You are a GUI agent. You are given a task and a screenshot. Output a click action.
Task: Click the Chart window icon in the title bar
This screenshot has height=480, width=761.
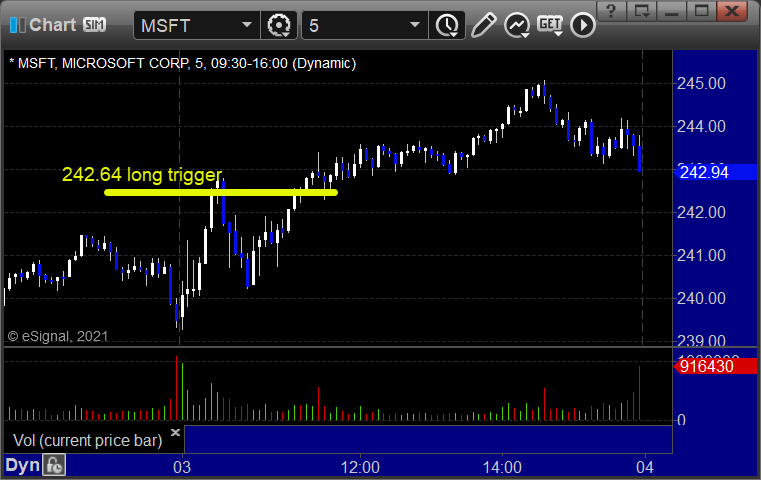coord(17,25)
